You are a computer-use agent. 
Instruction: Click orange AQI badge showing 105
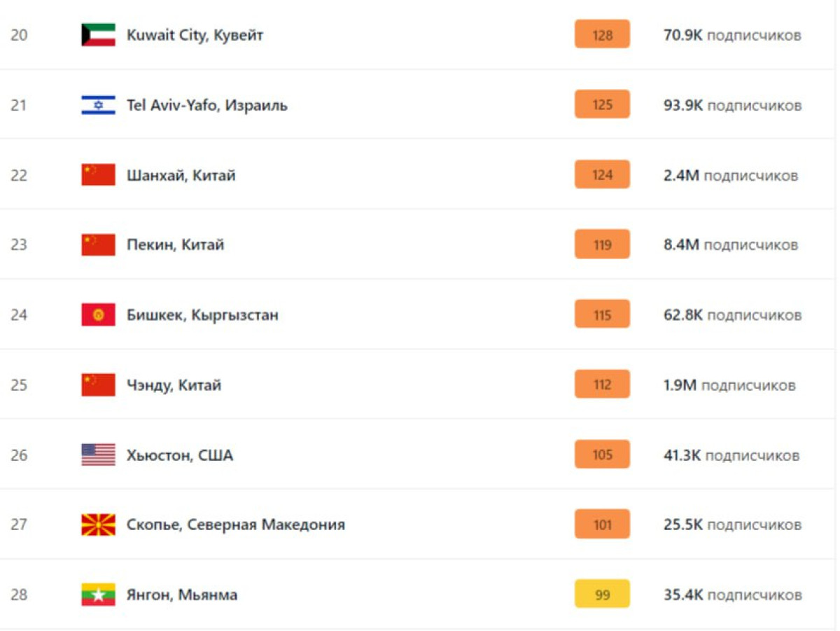(602, 455)
